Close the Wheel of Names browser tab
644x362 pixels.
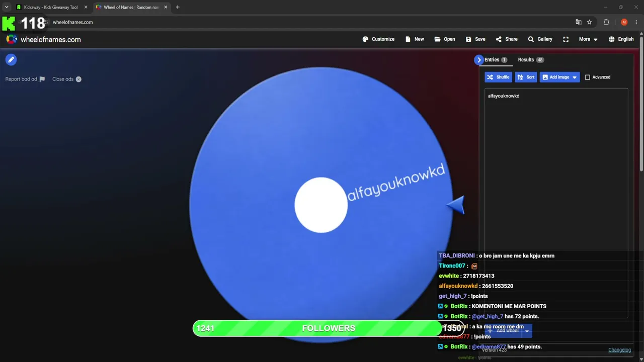pos(166,7)
